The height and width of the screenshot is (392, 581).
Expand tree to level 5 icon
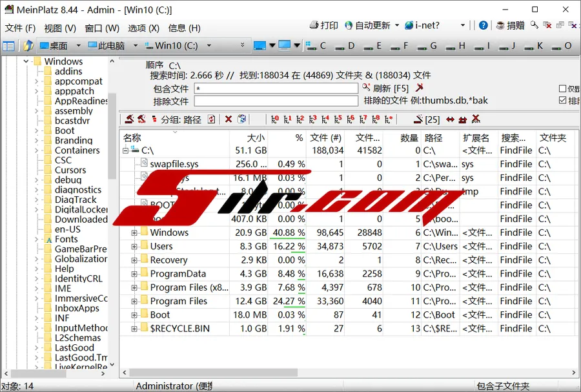338,119
